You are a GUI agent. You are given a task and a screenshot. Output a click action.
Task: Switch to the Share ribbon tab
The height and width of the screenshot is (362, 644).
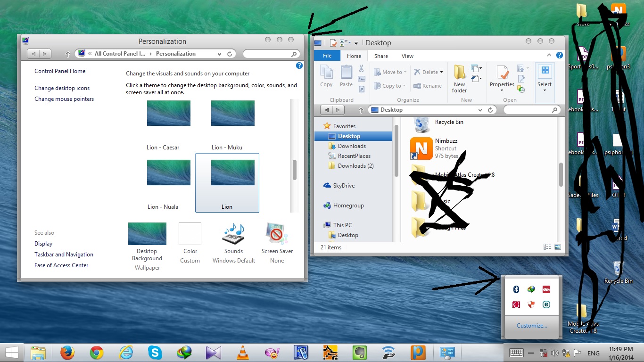(x=381, y=56)
